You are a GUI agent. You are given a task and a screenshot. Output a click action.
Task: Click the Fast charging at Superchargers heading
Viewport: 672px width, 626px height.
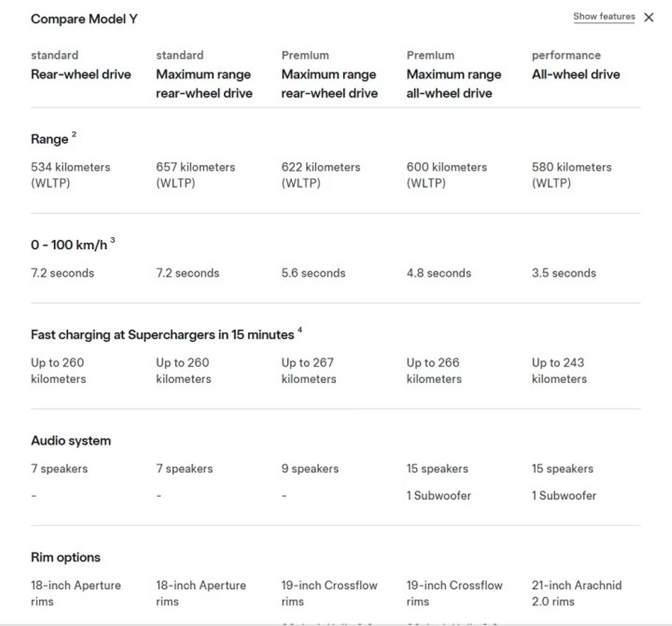(162, 335)
